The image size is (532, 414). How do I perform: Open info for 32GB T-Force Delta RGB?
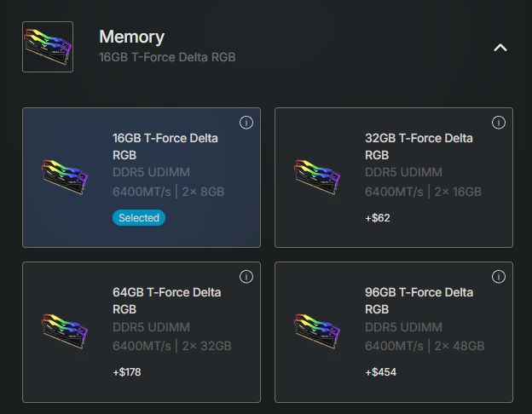point(499,123)
